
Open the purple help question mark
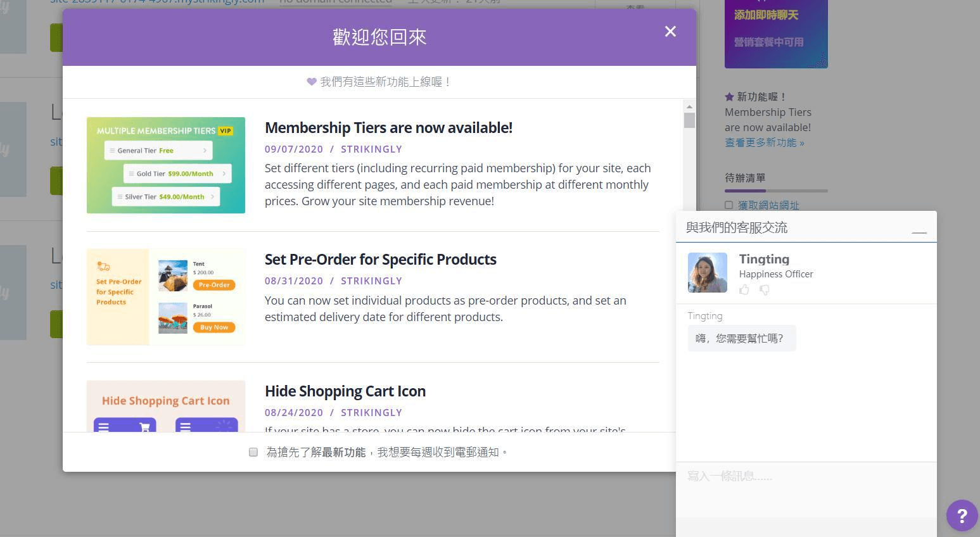coord(962,515)
